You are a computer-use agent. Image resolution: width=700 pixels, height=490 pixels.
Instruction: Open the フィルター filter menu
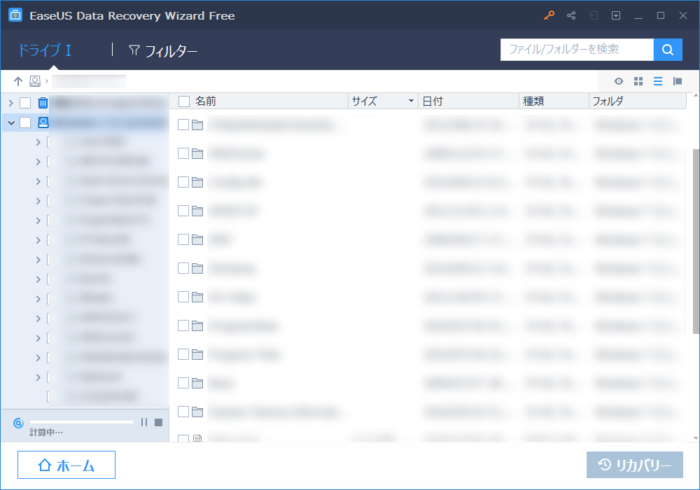point(162,51)
